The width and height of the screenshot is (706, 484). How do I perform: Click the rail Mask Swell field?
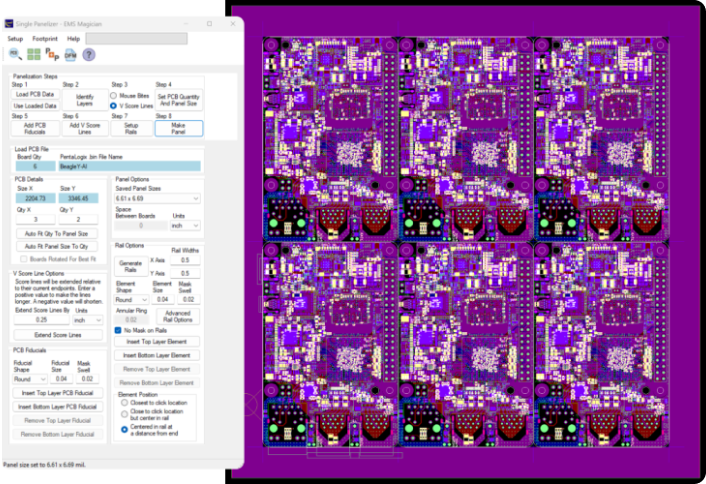point(189,299)
